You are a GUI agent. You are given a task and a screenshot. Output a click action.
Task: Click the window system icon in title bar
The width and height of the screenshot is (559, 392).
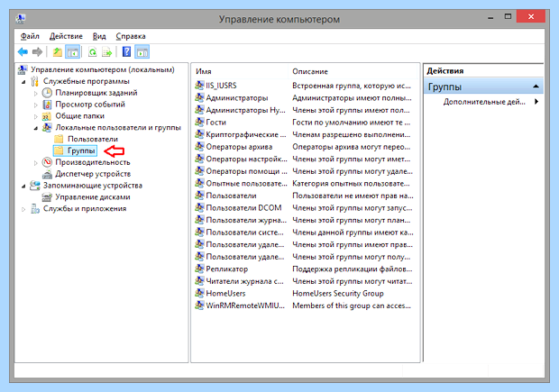(x=21, y=18)
